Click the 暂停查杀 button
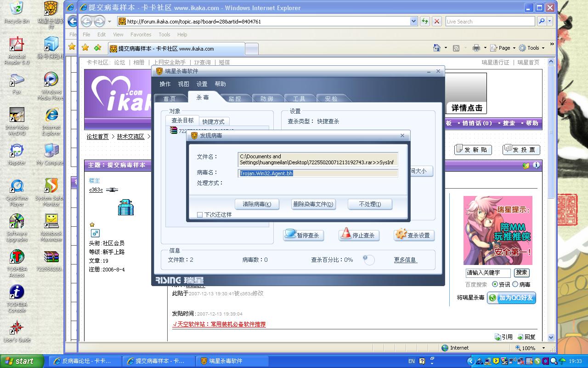 pyautogui.click(x=304, y=235)
